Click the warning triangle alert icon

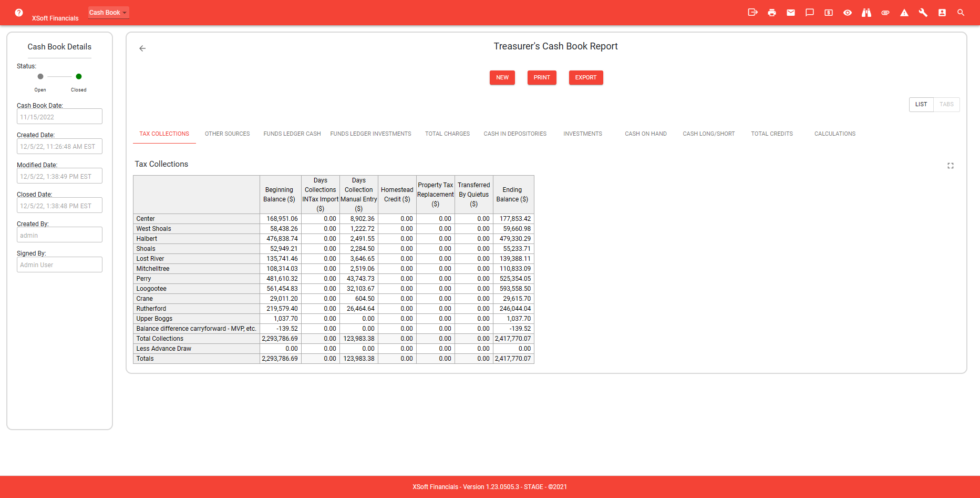(904, 13)
